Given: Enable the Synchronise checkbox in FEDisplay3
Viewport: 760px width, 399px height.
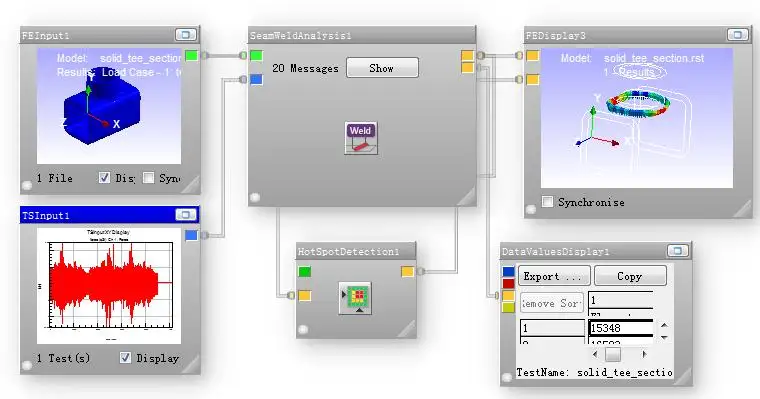Looking at the screenshot, I should pyautogui.click(x=548, y=202).
